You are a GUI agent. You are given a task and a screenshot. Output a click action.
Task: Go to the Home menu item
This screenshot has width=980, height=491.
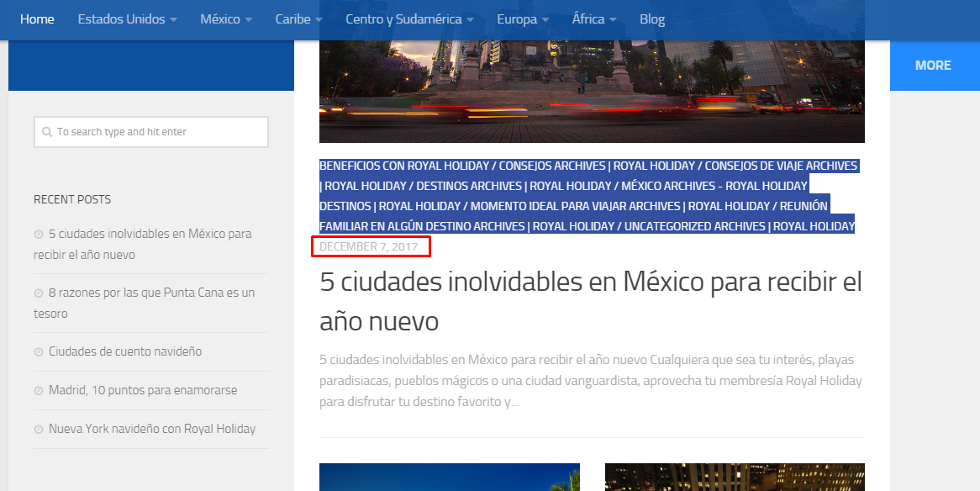(37, 19)
